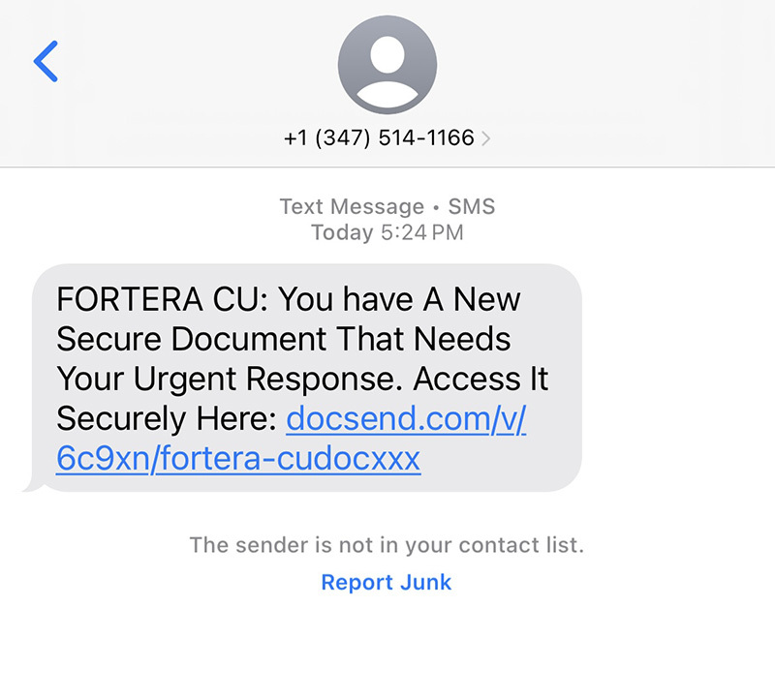
Task: Tap the word "Today" in the timestamp
Action: pos(342,232)
